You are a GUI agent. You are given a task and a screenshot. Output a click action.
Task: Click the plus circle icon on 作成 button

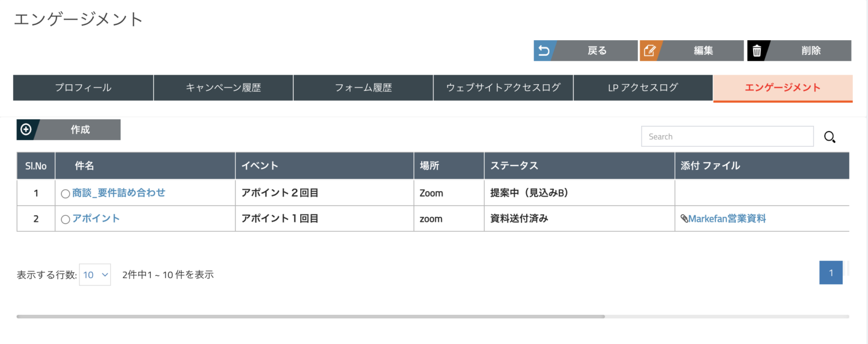25,129
